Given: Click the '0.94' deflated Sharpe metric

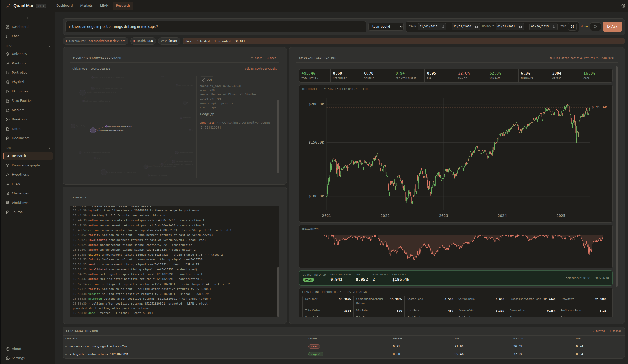Looking at the screenshot, I should click(400, 73).
